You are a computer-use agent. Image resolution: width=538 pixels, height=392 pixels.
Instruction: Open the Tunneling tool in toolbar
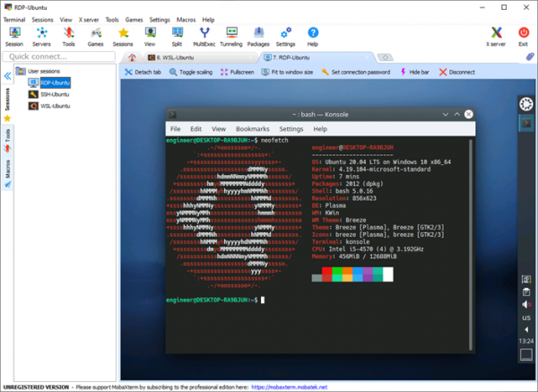[x=232, y=36]
